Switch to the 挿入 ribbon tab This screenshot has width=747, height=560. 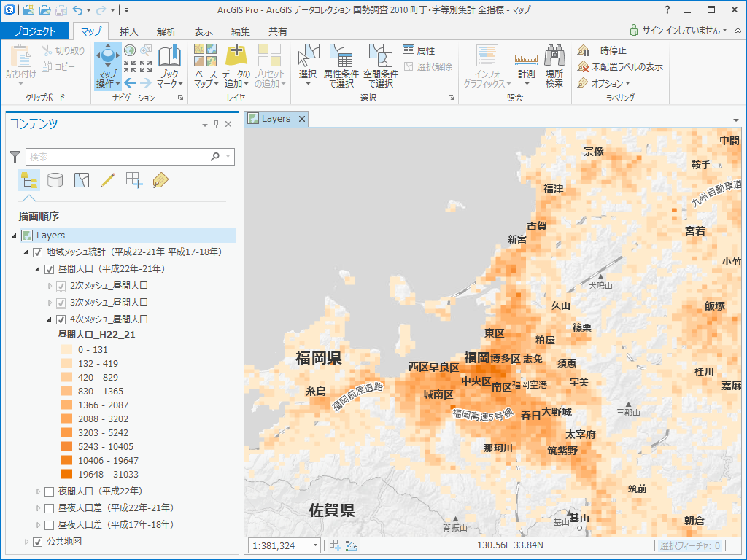(x=128, y=31)
